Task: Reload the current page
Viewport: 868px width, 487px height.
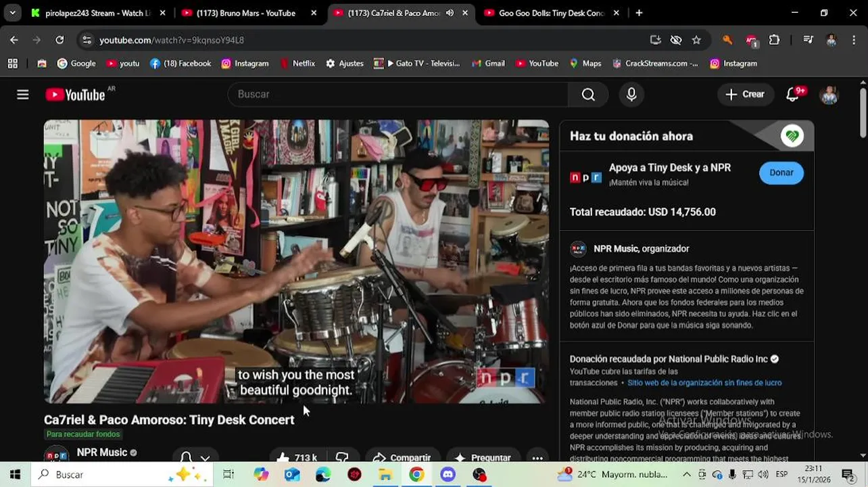Action: pyautogui.click(x=59, y=40)
